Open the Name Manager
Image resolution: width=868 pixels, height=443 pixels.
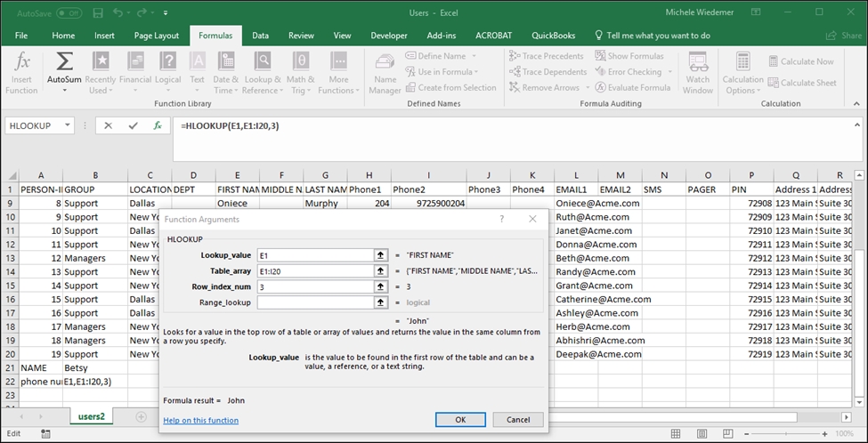pos(385,73)
